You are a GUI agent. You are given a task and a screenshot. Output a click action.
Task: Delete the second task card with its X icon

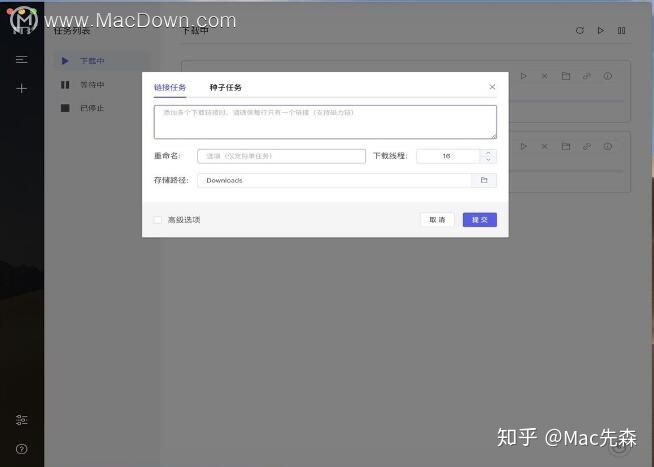click(x=544, y=146)
